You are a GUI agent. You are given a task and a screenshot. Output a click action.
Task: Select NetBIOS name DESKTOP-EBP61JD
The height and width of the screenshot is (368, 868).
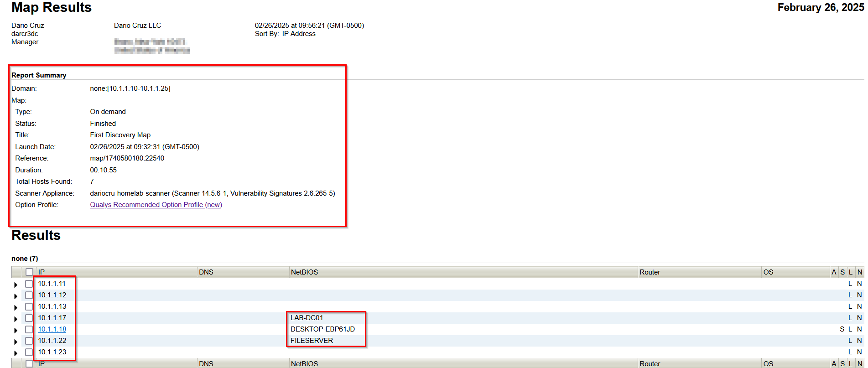click(x=322, y=329)
